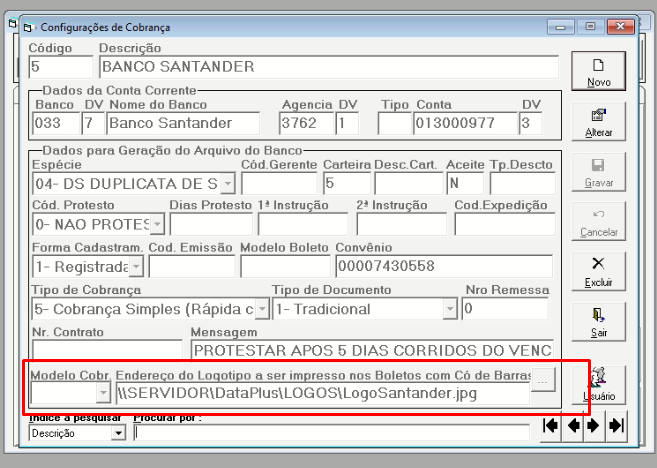Open the Índice a pesquisar dropdown
The width and height of the screenshot is (657, 468).
[118, 433]
